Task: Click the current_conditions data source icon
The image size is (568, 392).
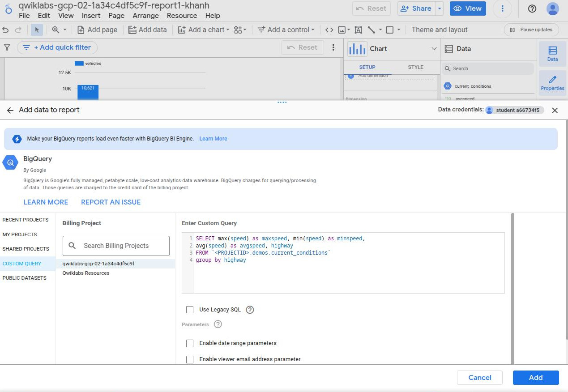Action: [448, 86]
